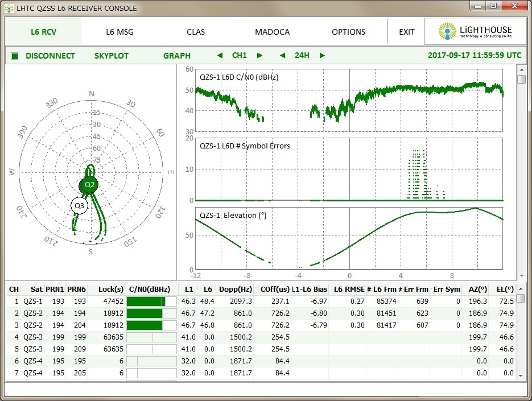Click the left arrow beside 24H

282,56
